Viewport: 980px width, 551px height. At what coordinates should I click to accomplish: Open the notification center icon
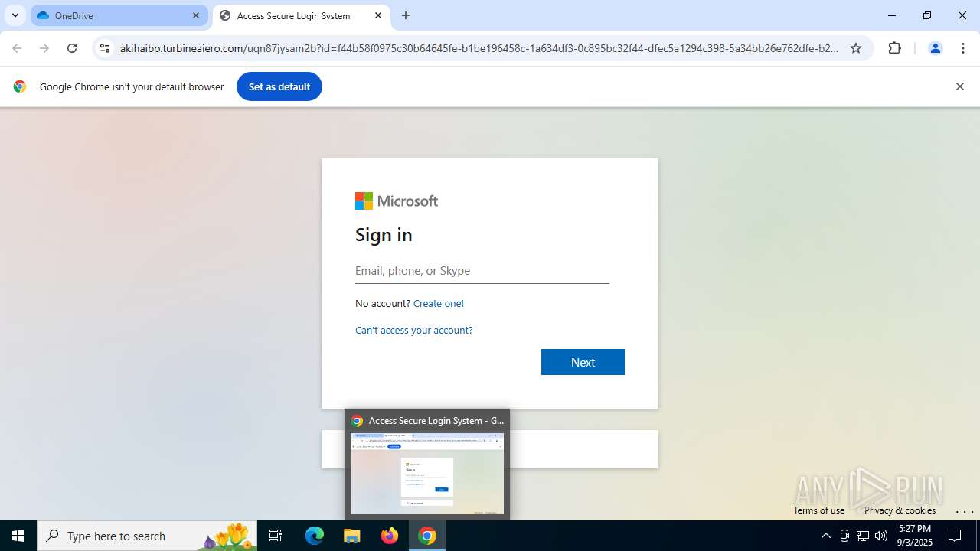(x=955, y=536)
